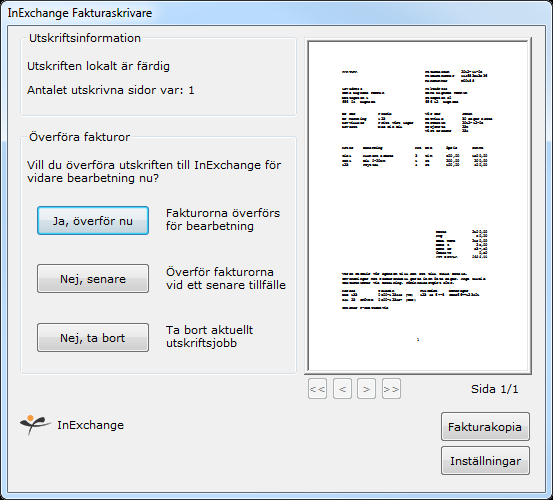Select "Nej, ta bort" to delete job
This screenshot has height=500, width=553.
tap(93, 337)
